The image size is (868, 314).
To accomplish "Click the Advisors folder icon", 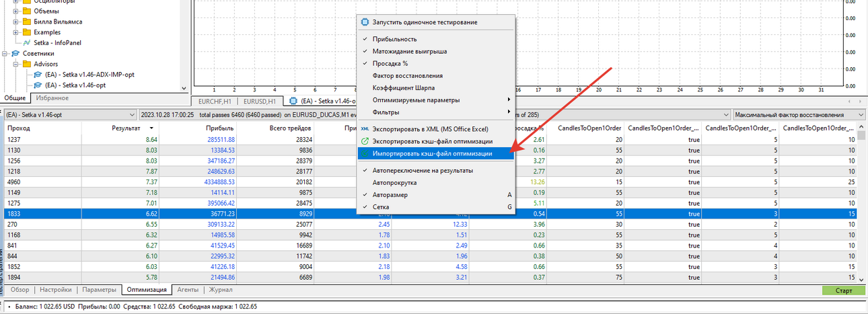I will [x=27, y=64].
